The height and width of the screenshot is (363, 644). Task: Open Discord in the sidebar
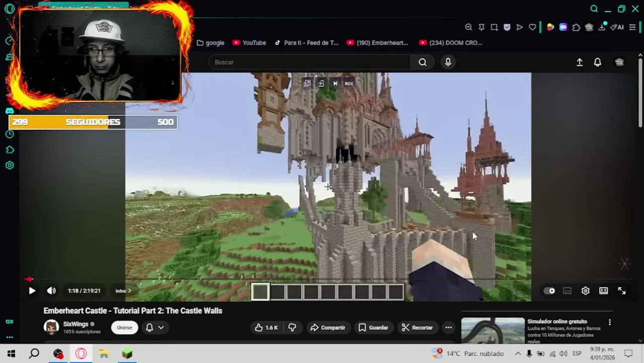point(10,111)
